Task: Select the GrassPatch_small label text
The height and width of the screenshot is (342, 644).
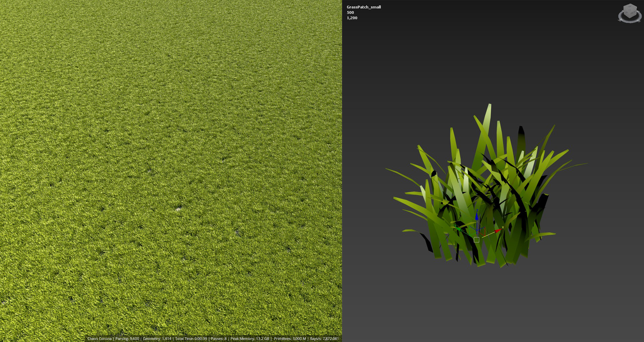Action: tap(363, 7)
